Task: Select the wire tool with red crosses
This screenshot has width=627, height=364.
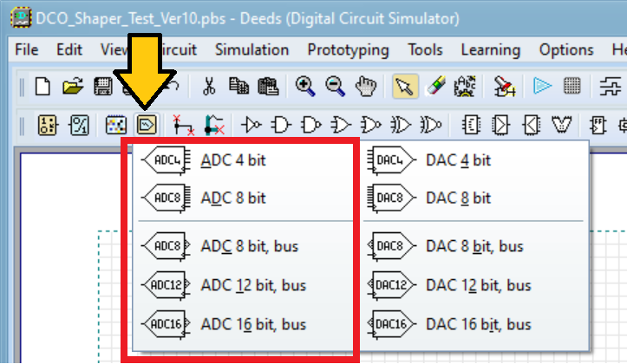Action: [x=184, y=125]
